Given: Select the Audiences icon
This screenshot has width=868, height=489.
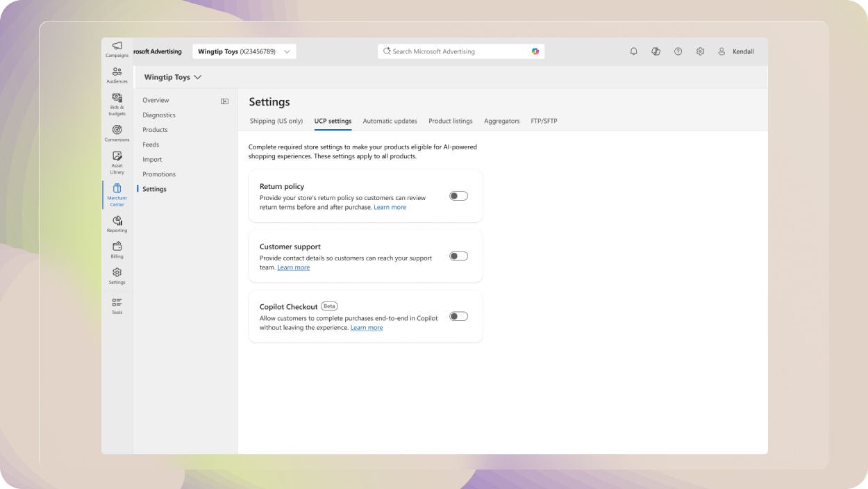Looking at the screenshot, I should click(x=117, y=74).
